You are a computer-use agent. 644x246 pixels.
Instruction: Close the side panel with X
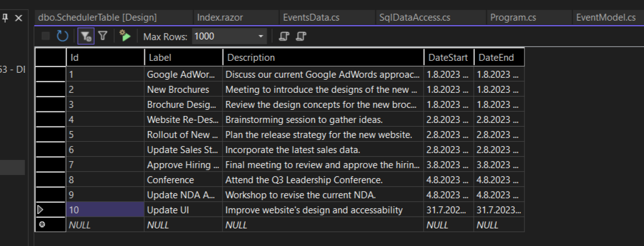point(19,18)
